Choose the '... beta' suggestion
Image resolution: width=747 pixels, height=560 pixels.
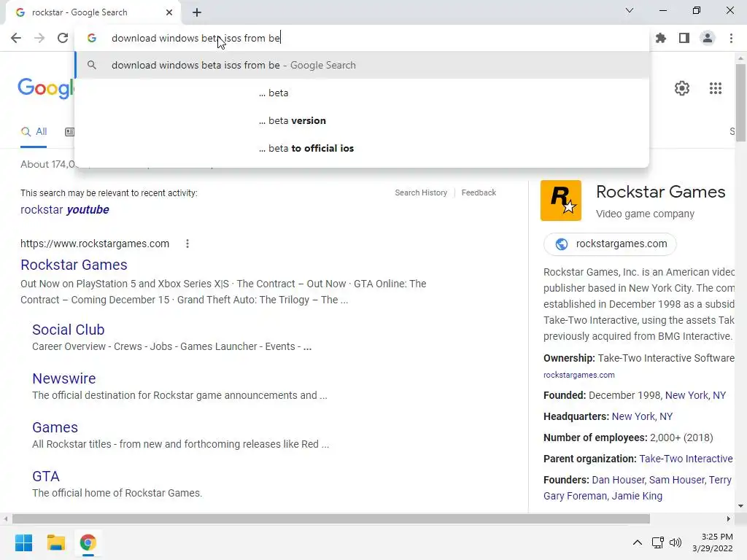pos(362,93)
